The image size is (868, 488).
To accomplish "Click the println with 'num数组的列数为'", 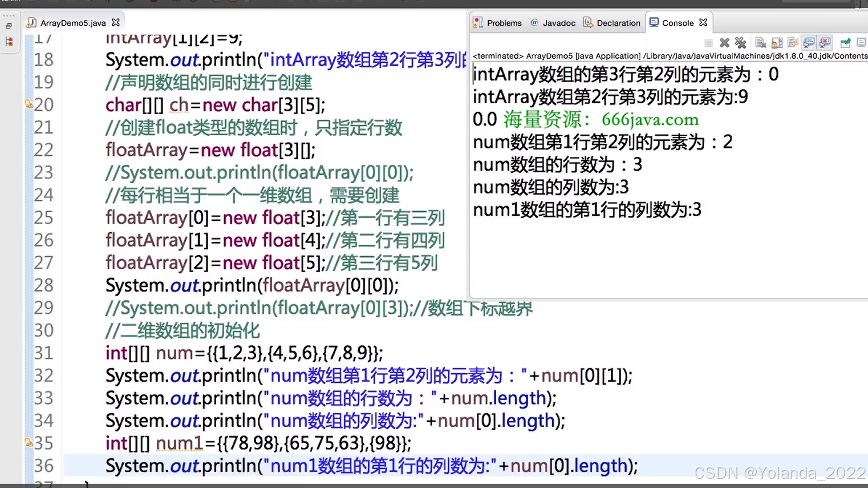I will 335,421.
